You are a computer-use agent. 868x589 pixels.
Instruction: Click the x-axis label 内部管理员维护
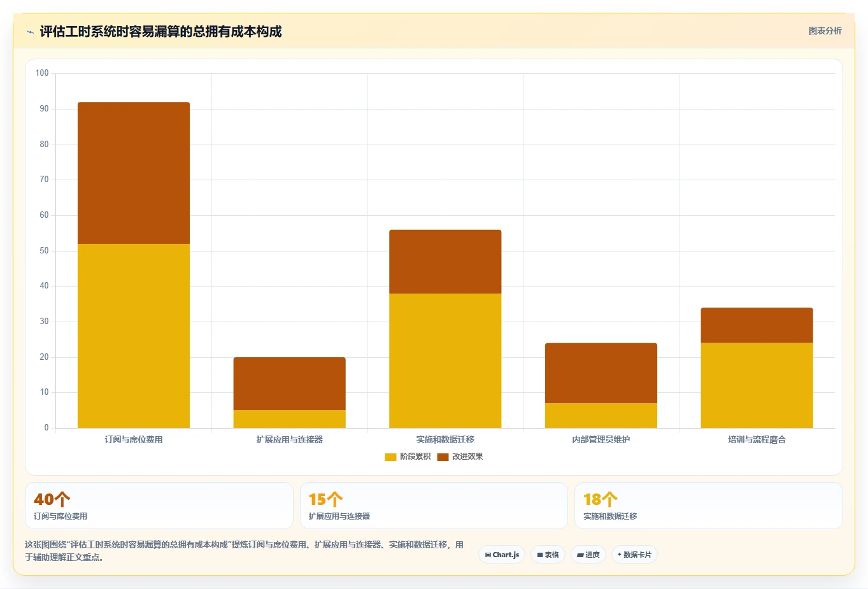601,439
